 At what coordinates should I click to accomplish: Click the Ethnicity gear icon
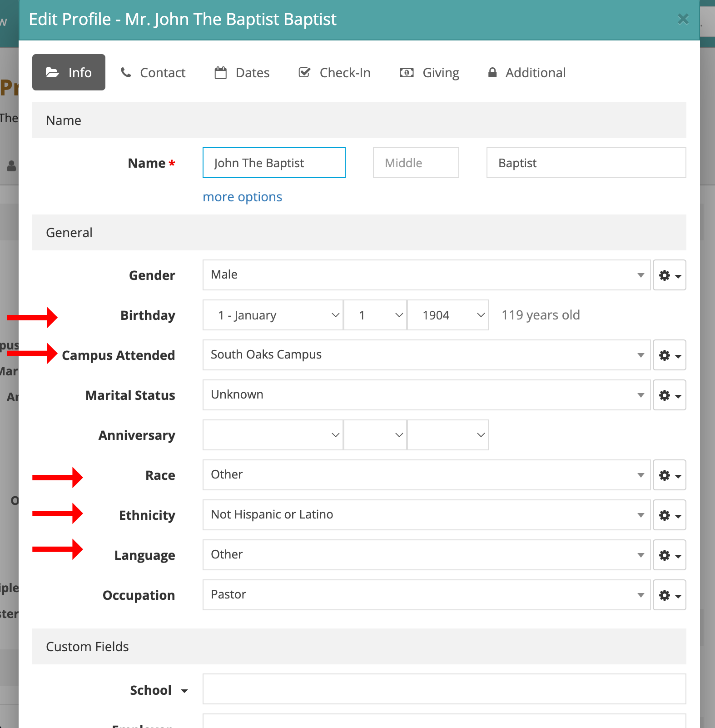point(669,515)
